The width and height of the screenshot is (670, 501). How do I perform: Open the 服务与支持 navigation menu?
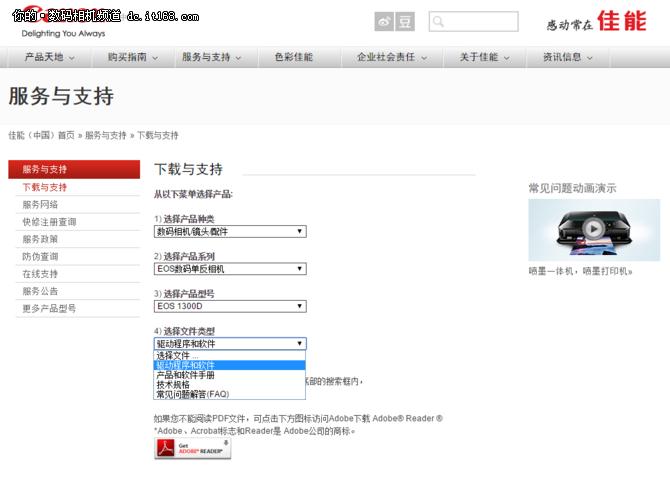point(212,57)
